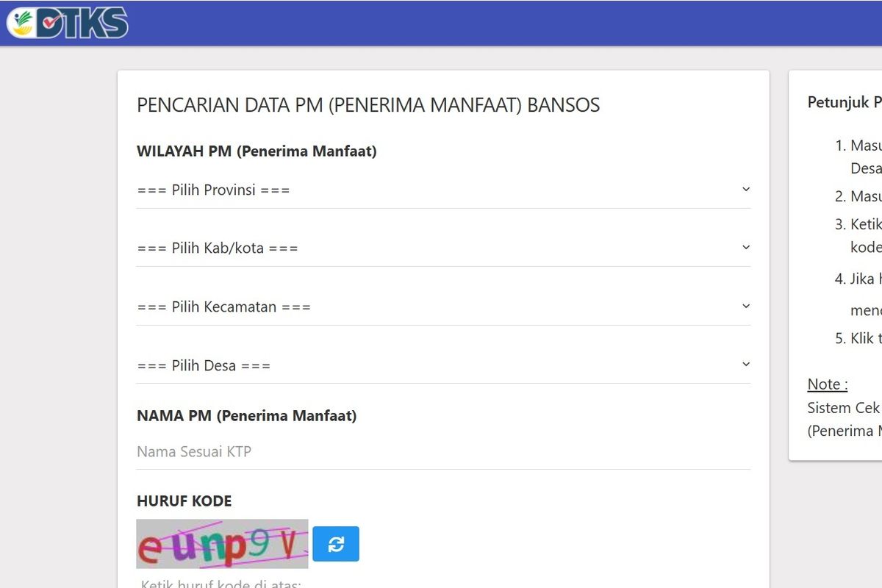Click the NAMA PM label
Viewport: 882px width, 588px height.
tap(246, 416)
